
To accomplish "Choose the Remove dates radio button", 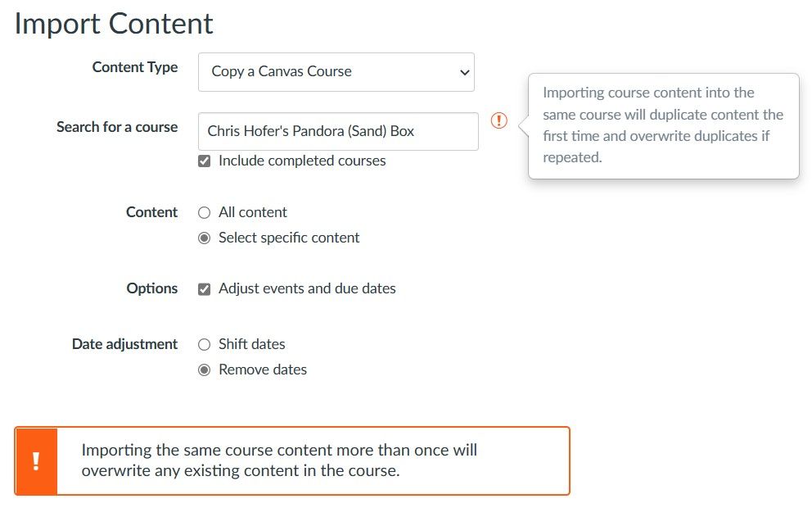I will pos(205,370).
